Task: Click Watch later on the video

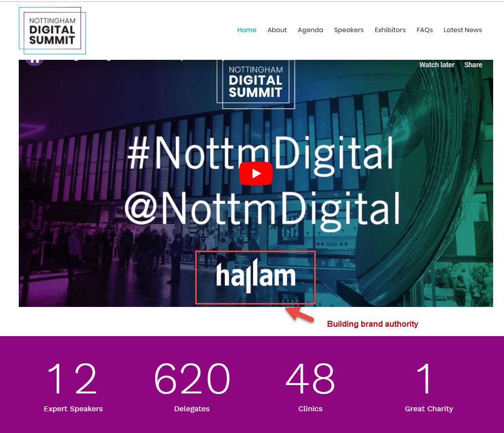Action: [436, 65]
